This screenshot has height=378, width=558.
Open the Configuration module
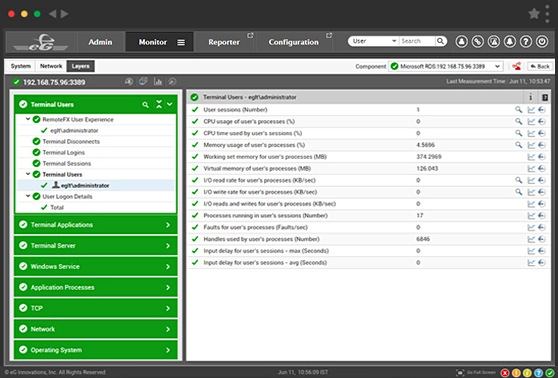[294, 42]
